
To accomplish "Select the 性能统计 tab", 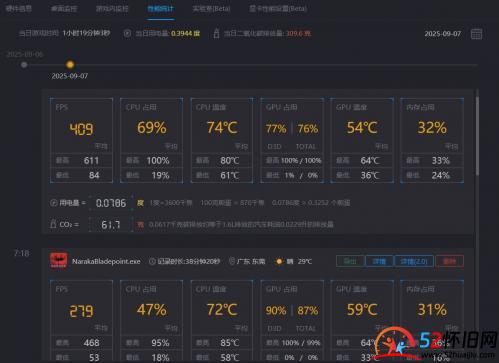I will pyautogui.click(x=161, y=9).
